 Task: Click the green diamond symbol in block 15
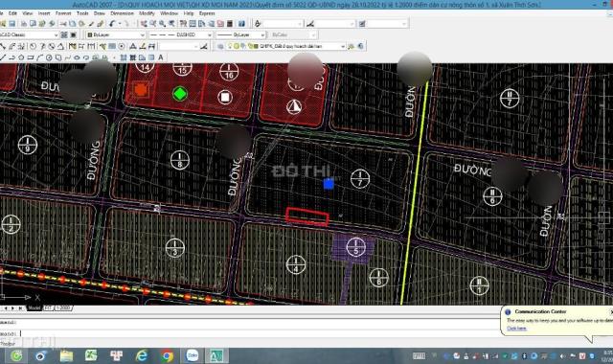(180, 94)
